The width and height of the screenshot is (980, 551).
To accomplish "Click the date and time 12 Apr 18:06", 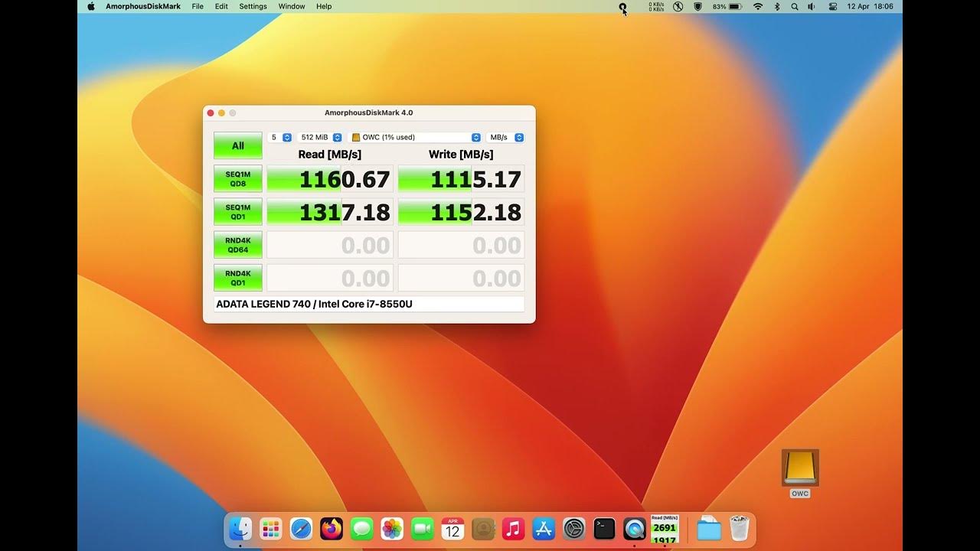I will [871, 6].
